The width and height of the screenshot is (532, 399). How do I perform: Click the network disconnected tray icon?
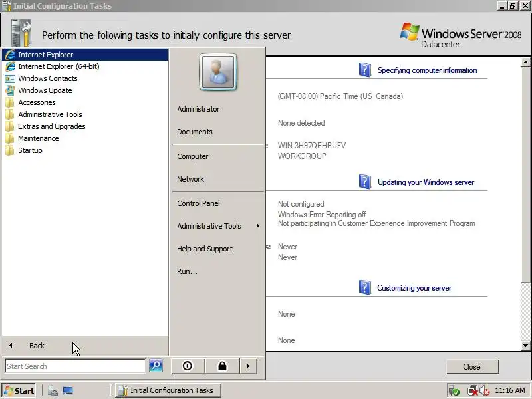coord(473,391)
